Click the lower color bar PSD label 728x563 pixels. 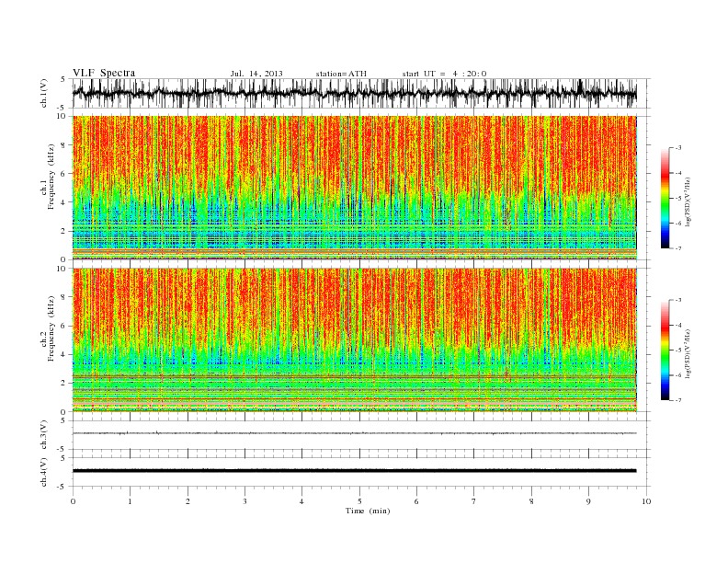pos(688,353)
